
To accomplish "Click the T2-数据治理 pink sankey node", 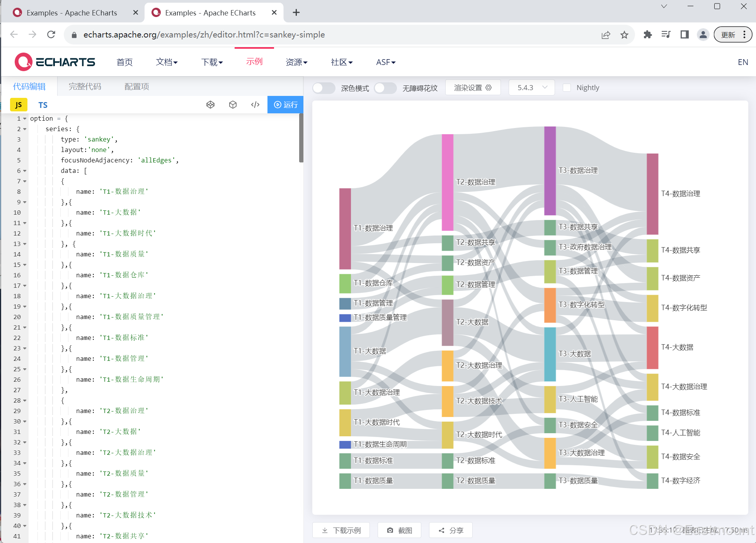I will (x=448, y=182).
